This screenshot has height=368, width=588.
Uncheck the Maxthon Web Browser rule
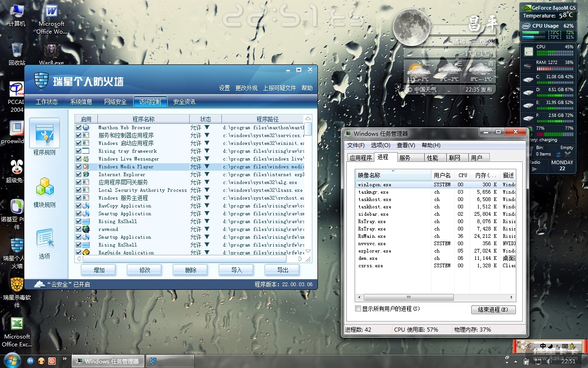coord(79,127)
